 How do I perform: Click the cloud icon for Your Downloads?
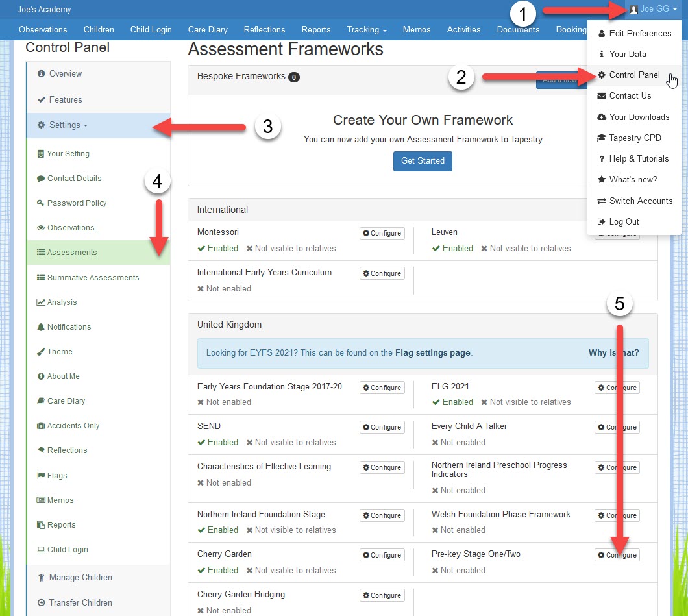click(602, 117)
